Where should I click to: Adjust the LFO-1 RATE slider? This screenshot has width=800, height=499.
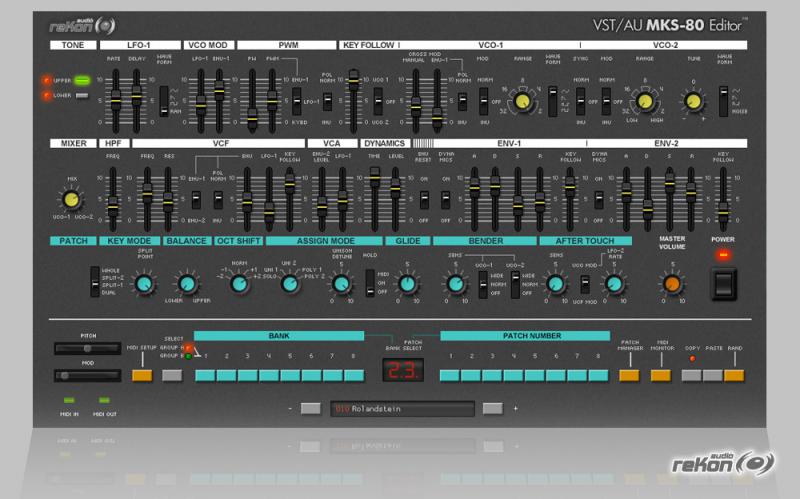pyautogui.click(x=116, y=101)
